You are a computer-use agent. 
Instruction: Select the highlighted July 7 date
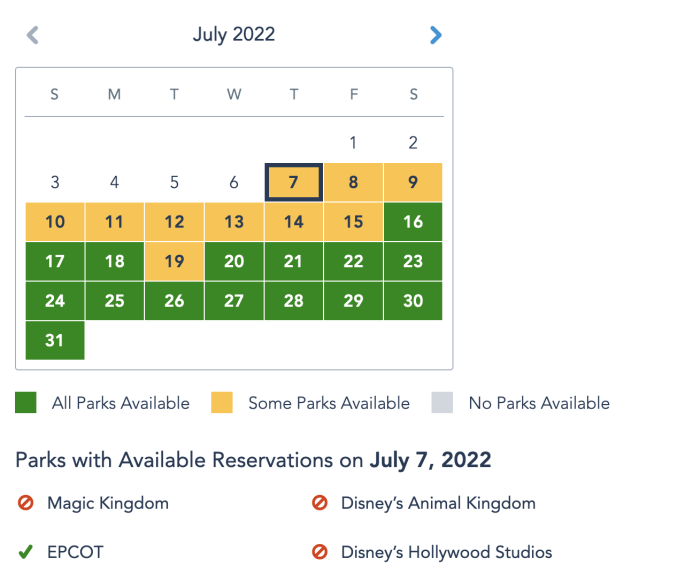(294, 182)
